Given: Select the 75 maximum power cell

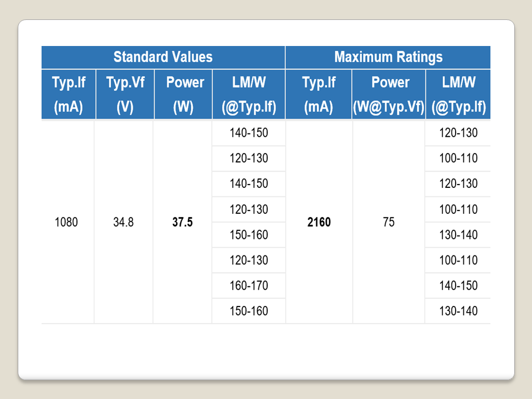Looking at the screenshot, I should [x=388, y=223].
